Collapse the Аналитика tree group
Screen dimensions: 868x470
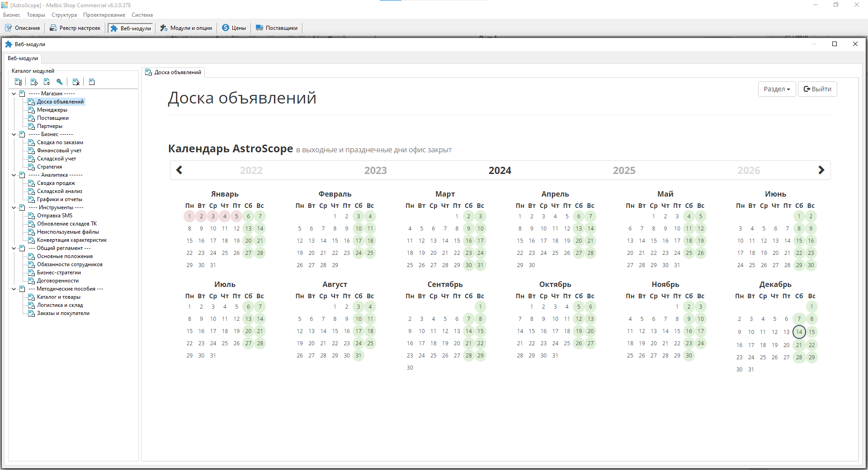(x=14, y=175)
